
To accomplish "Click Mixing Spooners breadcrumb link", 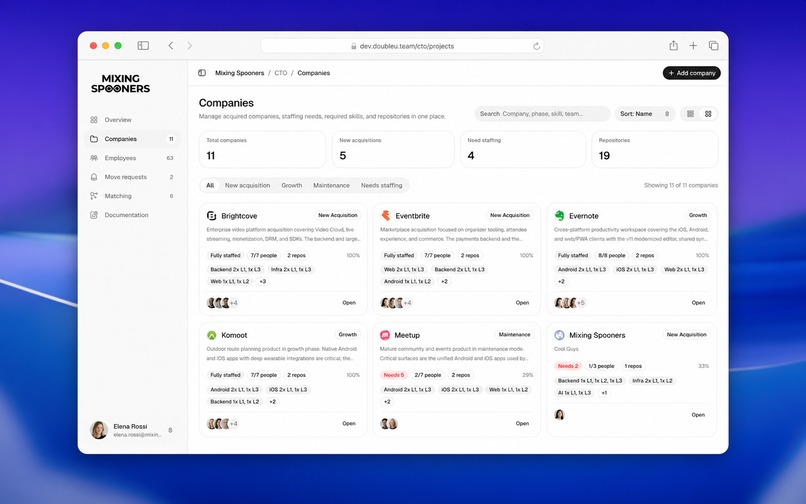I will pyautogui.click(x=240, y=73).
